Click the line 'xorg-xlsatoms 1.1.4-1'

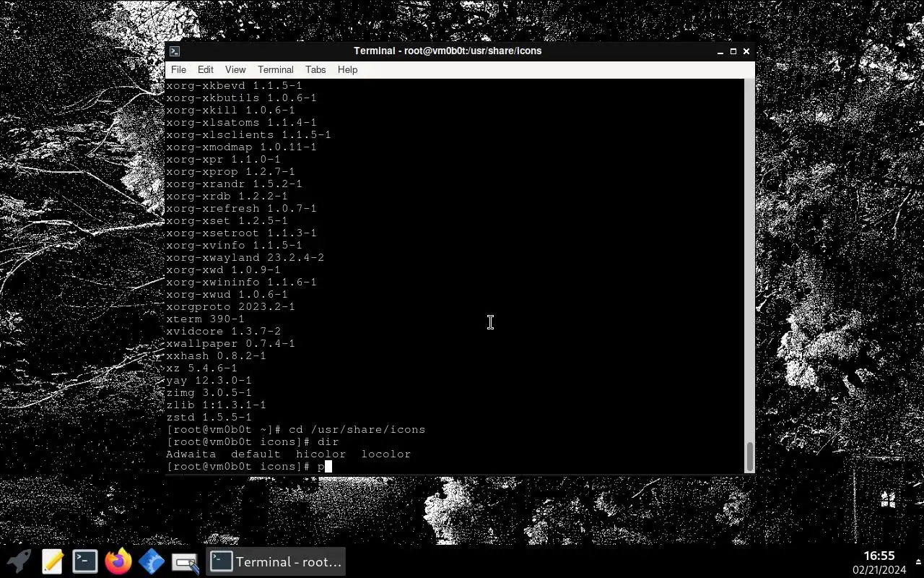(241, 122)
